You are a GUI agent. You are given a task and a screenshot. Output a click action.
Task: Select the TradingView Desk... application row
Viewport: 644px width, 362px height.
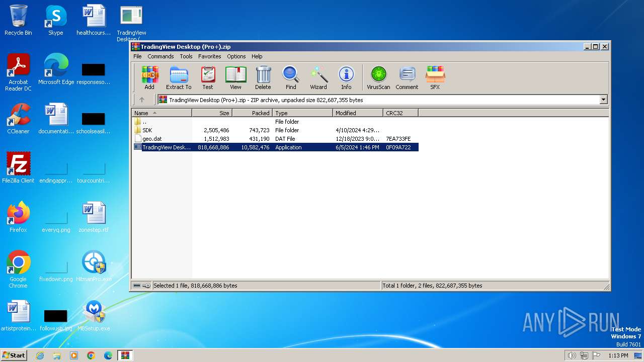(275, 147)
